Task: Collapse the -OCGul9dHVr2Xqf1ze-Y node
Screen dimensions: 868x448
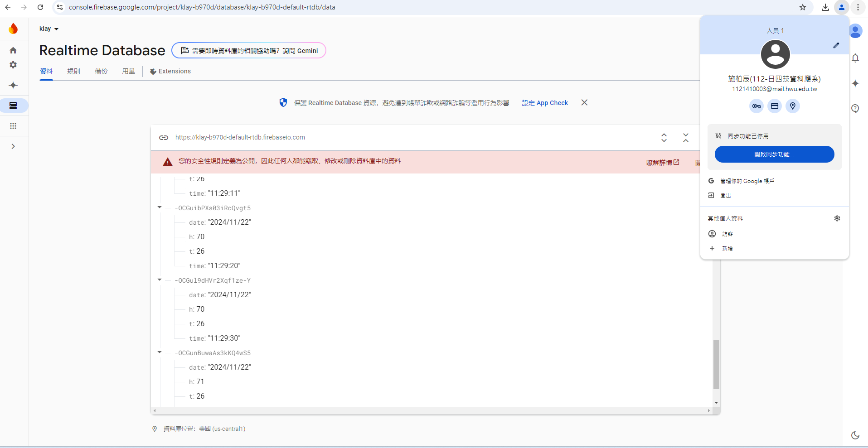Action: click(160, 280)
